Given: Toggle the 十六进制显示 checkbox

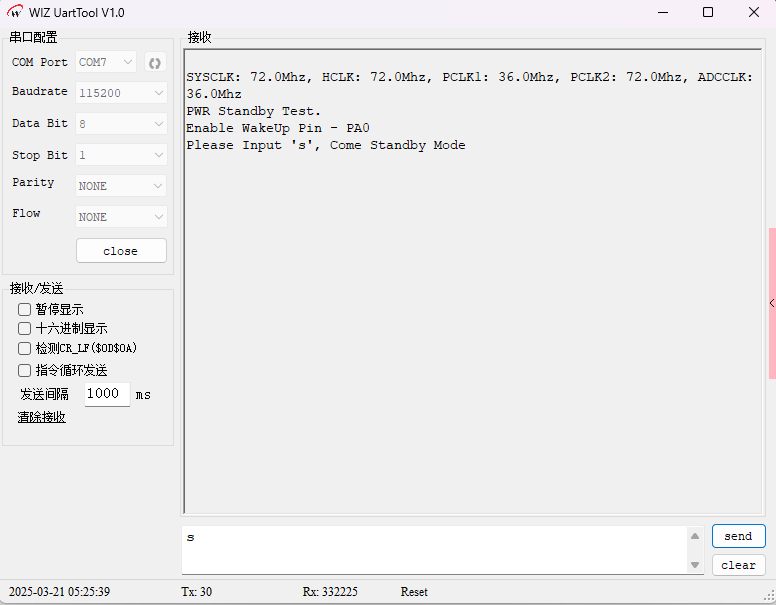Looking at the screenshot, I should [x=25, y=329].
